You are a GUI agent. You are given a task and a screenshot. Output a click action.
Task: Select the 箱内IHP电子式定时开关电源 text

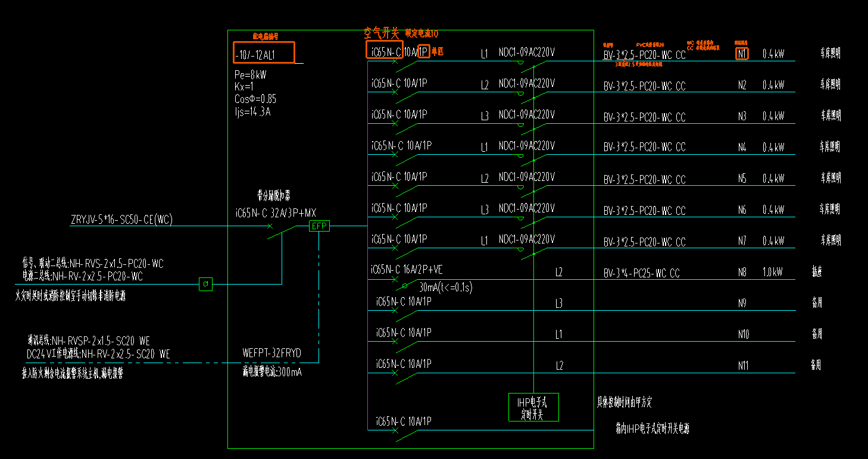tap(652, 428)
